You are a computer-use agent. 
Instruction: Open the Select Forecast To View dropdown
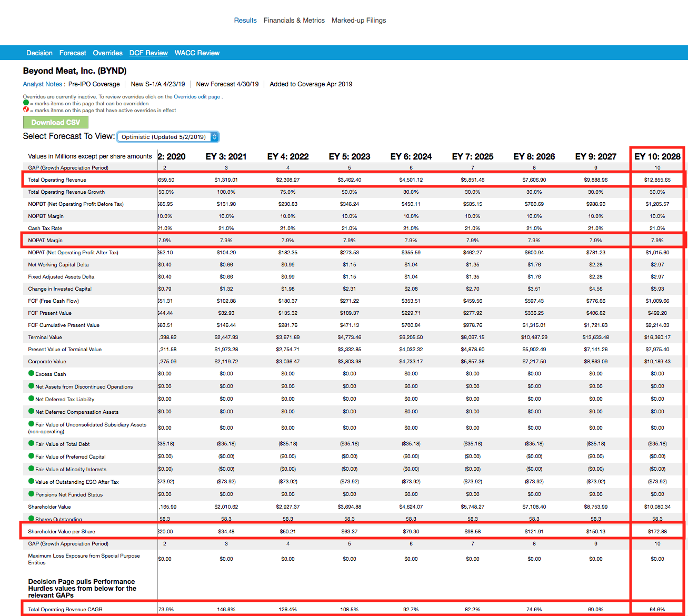coord(168,137)
